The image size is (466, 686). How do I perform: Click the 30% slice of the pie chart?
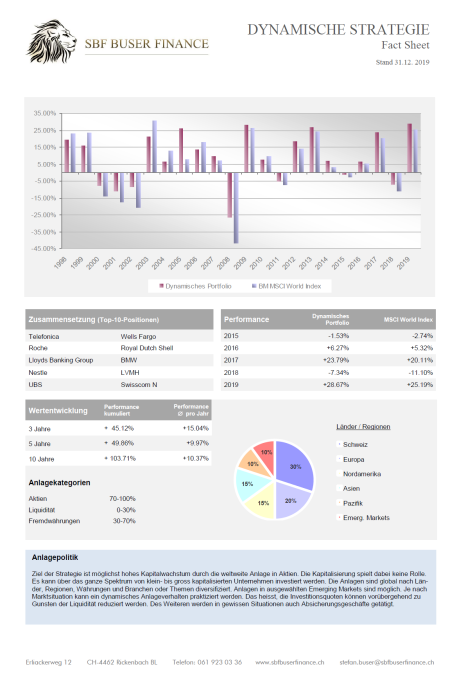(x=296, y=465)
